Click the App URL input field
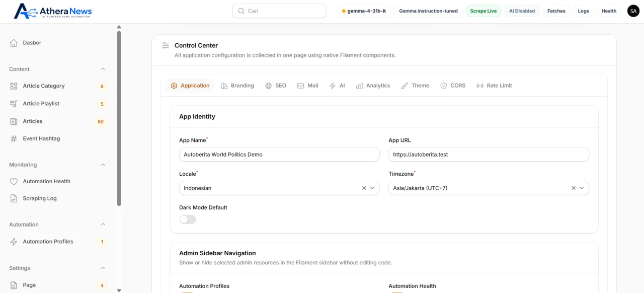Viewport: 644px width, 293px height. click(489, 155)
